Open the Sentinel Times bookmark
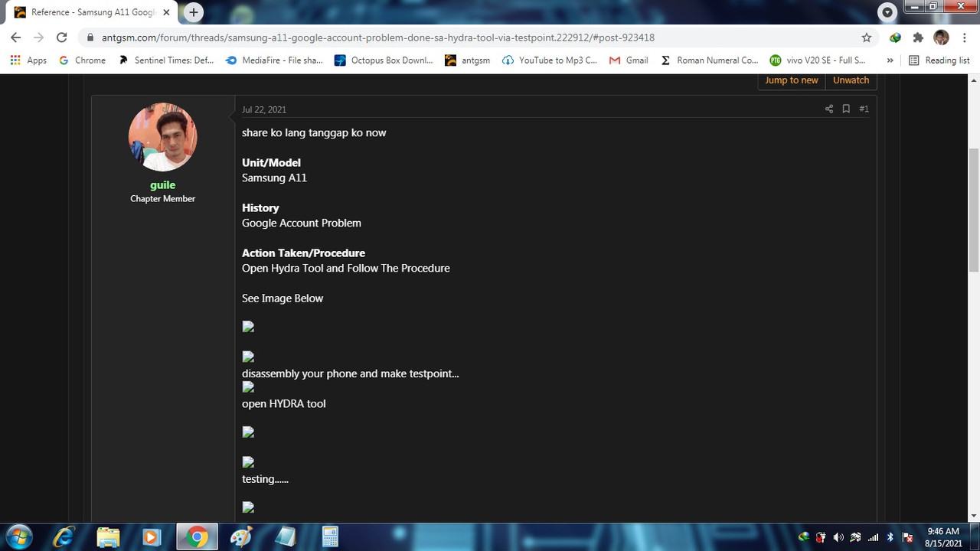980x551 pixels. pyautogui.click(x=166, y=60)
